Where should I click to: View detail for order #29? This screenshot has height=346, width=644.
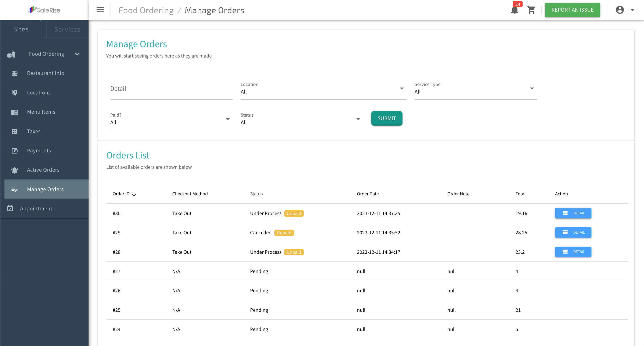(573, 232)
